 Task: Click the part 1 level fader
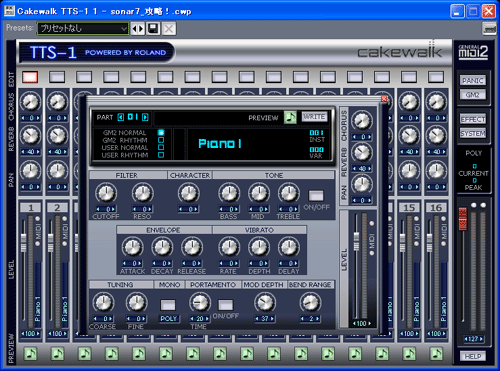(24, 242)
